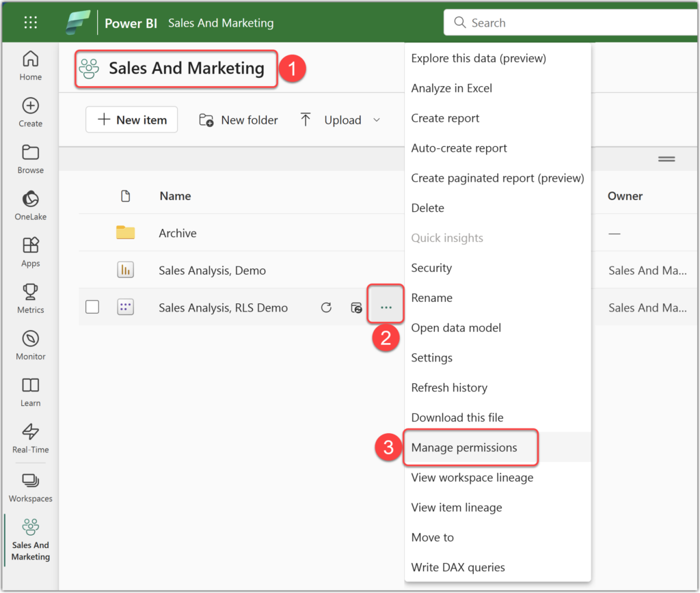700x593 pixels.
Task: Open Real-Time in the left navigation
Action: pyautogui.click(x=30, y=438)
